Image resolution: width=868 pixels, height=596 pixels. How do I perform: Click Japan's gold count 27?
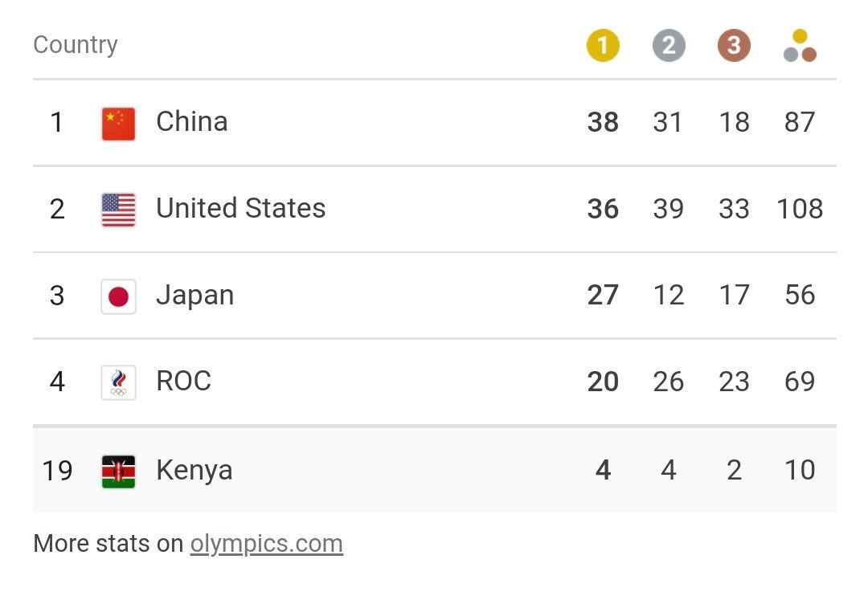coord(603,295)
